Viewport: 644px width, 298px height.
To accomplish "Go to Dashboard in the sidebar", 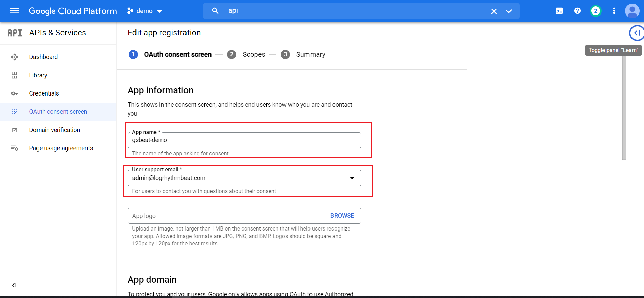I will coord(43,57).
